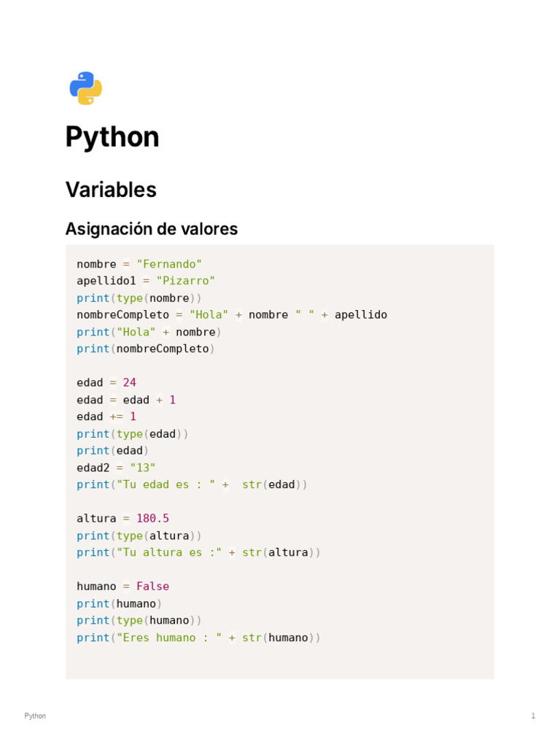
Task: Click the print(nombreCompleto) line
Action: coord(146,349)
